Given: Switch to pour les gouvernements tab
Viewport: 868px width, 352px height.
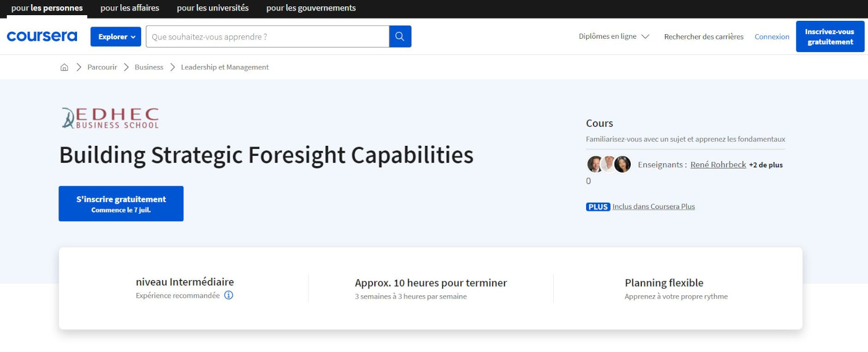Looking at the screenshot, I should (311, 8).
